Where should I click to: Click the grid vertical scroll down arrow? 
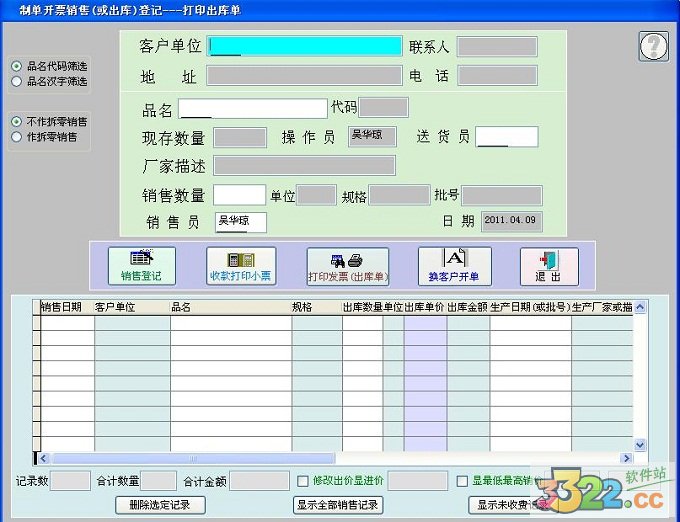(x=640, y=445)
